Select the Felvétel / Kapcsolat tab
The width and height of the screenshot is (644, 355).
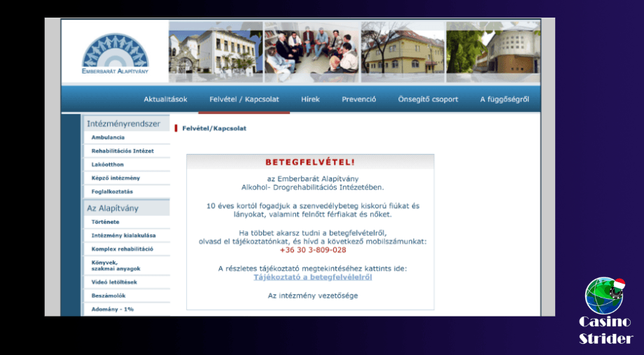click(x=244, y=99)
